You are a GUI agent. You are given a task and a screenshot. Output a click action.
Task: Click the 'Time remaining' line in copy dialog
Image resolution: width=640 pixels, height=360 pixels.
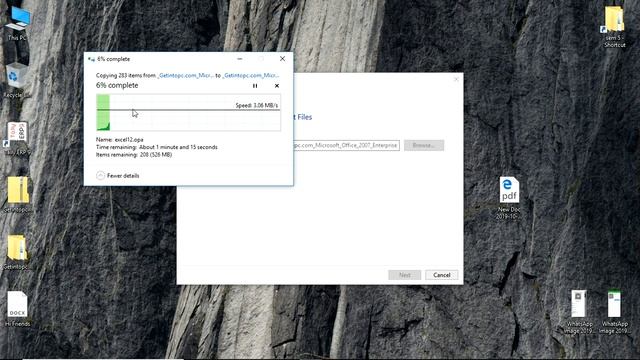click(x=157, y=147)
